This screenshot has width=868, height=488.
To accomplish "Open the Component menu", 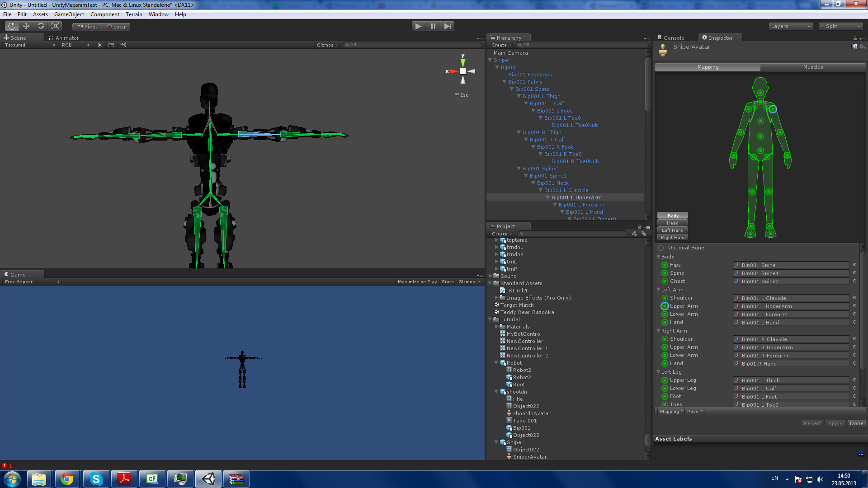I will coord(105,14).
